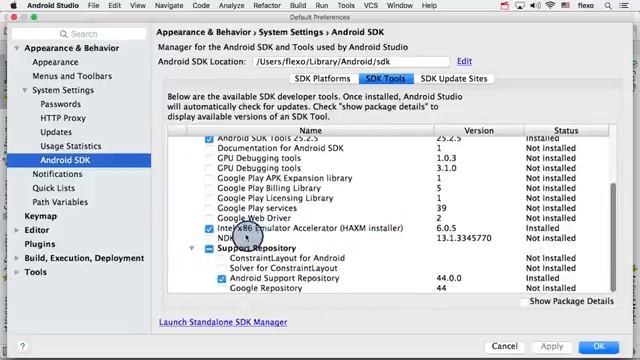Open the Android Studio app menu
Screen dimensions: 640x360
[x=53, y=5]
